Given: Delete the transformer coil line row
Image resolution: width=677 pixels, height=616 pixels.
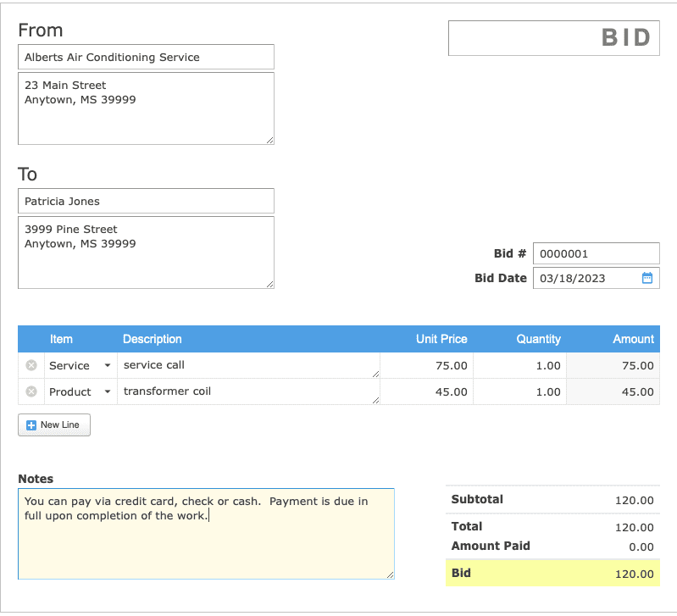Looking at the screenshot, I should 31,391.
